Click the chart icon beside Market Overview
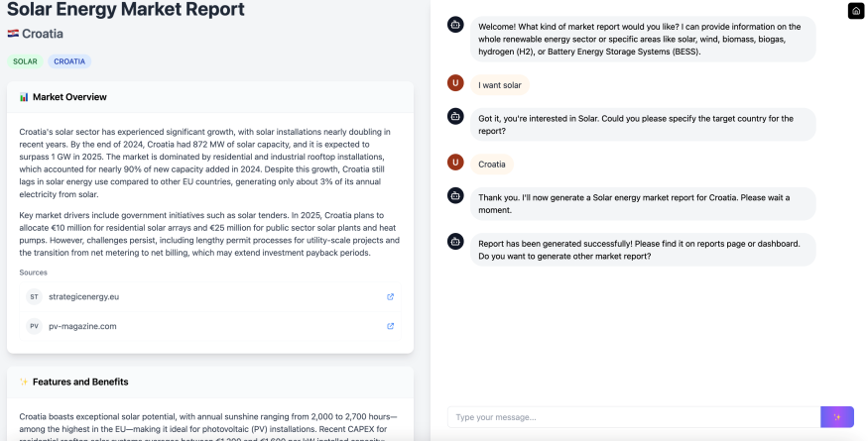This screenshot has width=868, height=441. point(24,97)
